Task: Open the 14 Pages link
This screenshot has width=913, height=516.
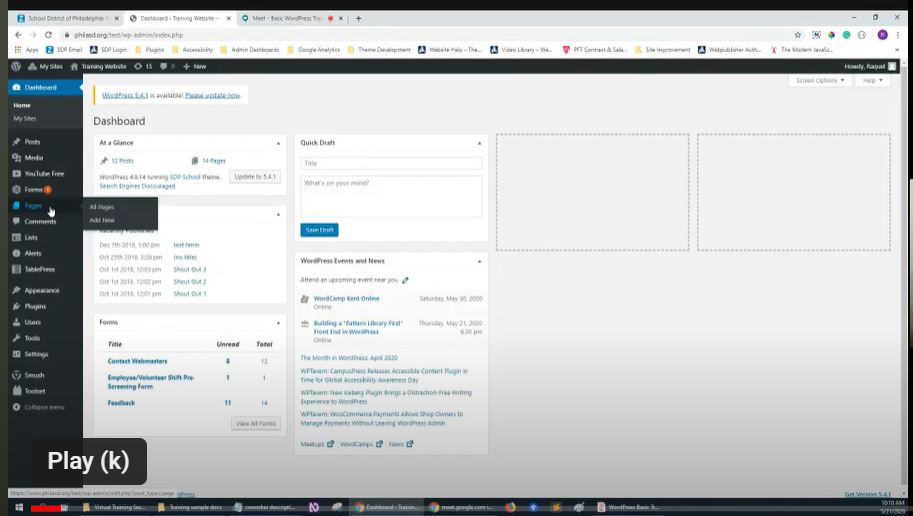Action: click(214, 161)
